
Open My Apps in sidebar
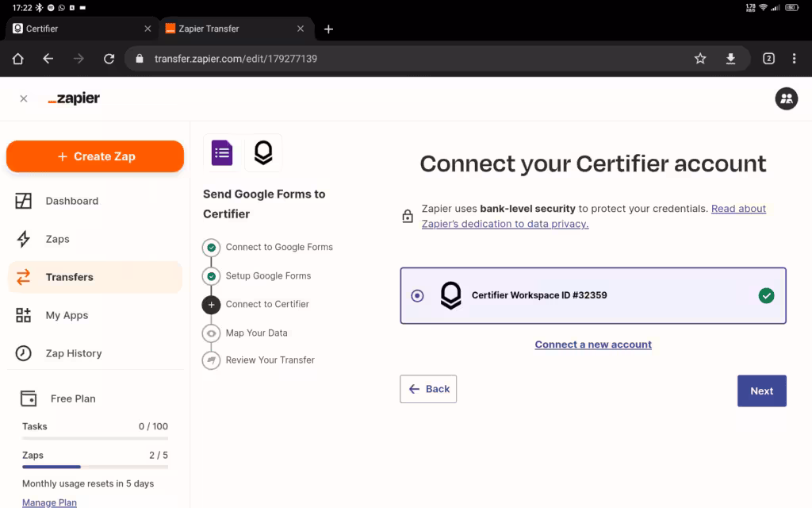point(95,315)
